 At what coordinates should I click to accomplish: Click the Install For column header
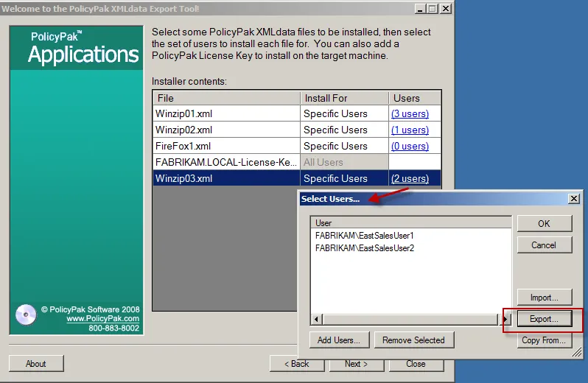pos(344,98)
